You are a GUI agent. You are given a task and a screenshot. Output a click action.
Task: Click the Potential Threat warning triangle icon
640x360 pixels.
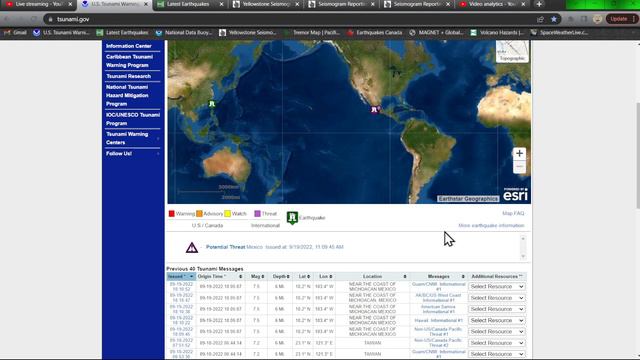192,247
